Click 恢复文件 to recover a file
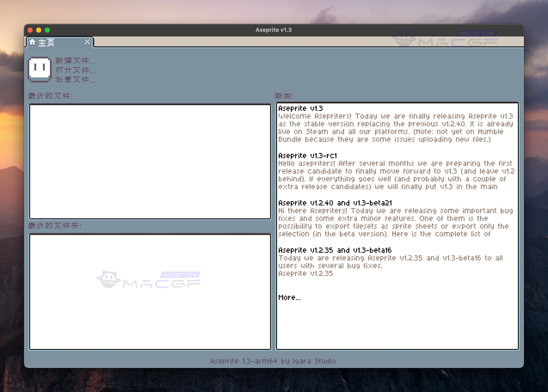Screen dimensions: 548x392 pos(75,80)
